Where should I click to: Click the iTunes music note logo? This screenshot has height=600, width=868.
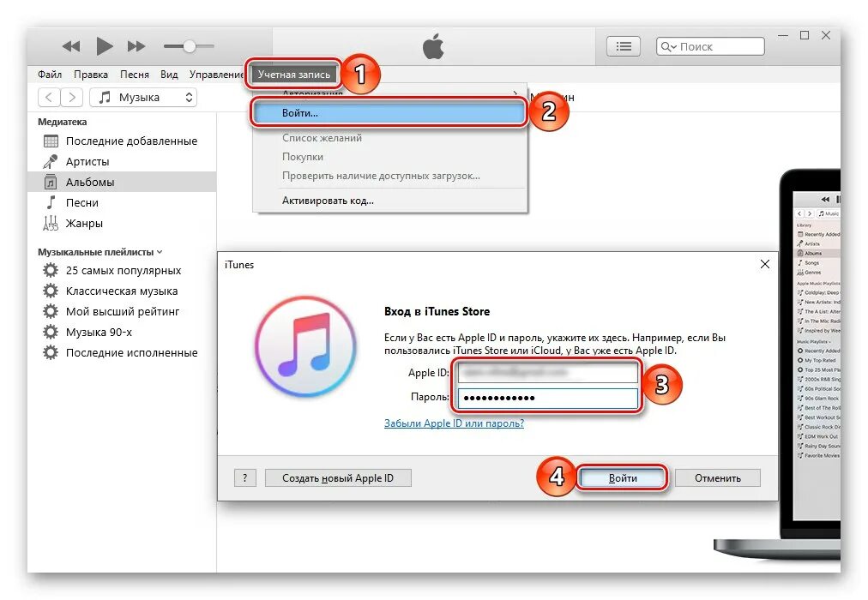pos(305,346)
